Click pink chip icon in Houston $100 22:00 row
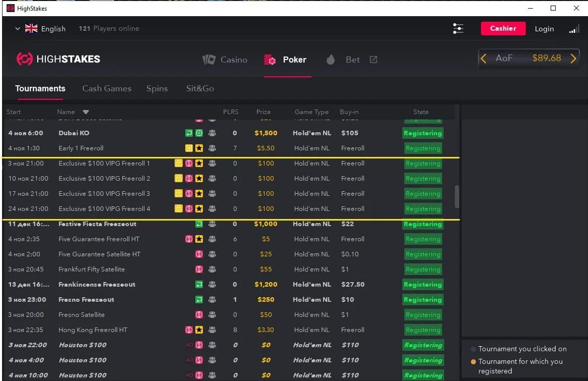This screenshot has height=381, width=588. (x=199, y=345)
